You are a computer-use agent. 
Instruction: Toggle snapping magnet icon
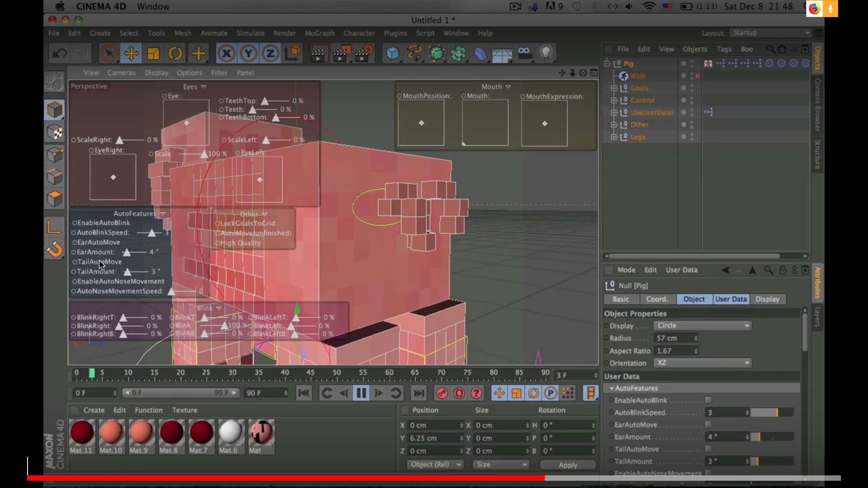click(x=54, y=249)
